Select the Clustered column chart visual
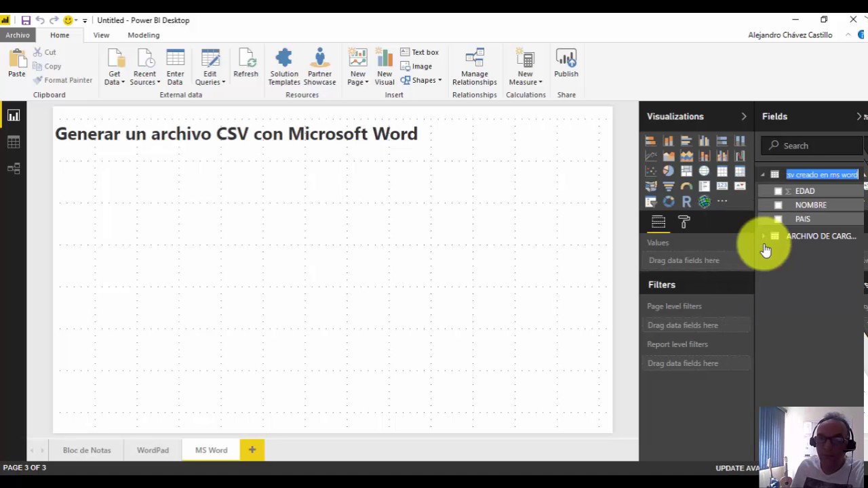 click(x=704, y=141)
